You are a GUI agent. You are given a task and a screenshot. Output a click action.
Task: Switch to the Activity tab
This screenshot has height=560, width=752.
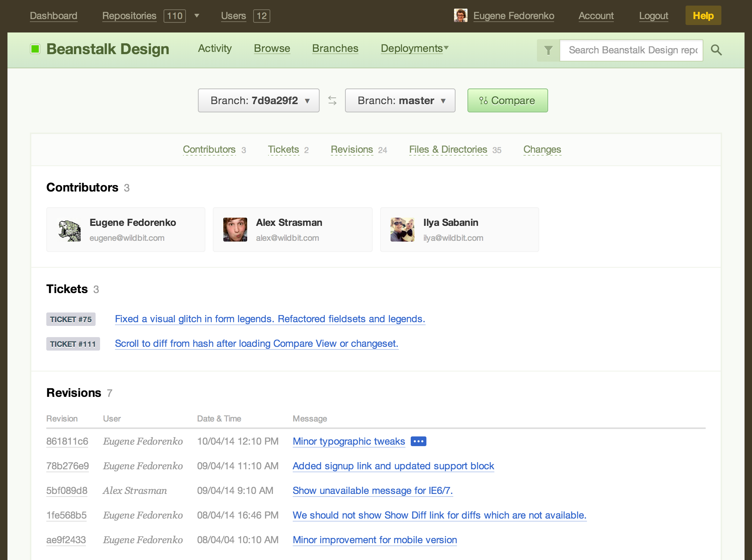tap(215, 49)
